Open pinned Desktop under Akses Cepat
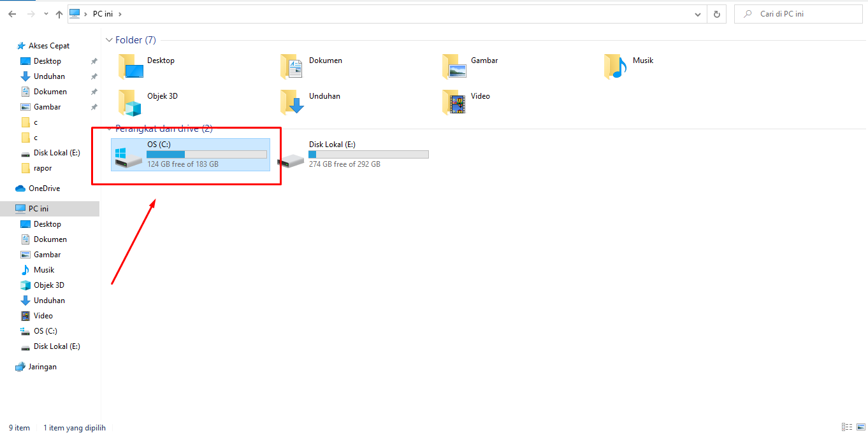868x433 pixels. 47,61
